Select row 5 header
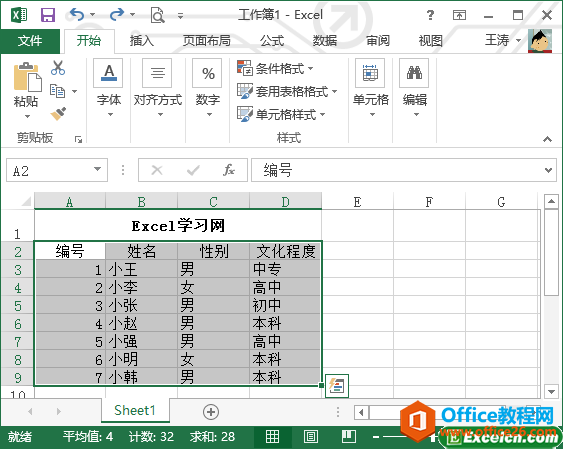563x449 pixels. [18, 305]
